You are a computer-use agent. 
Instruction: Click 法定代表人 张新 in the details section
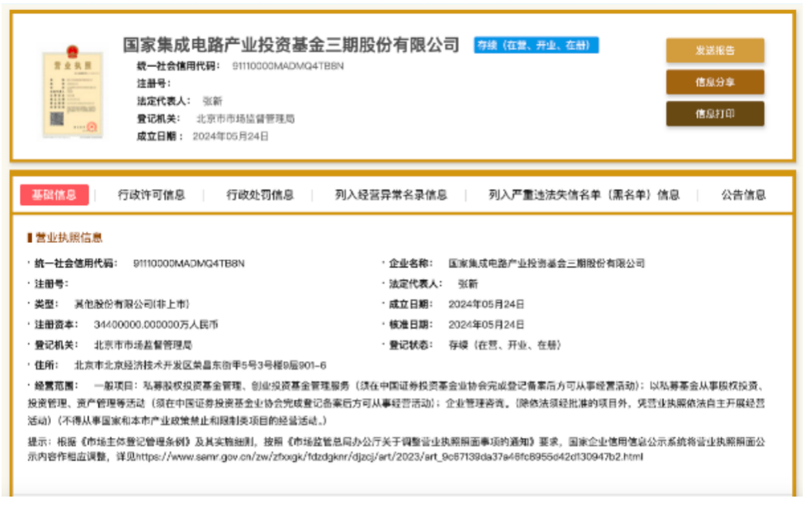point(468,284)
